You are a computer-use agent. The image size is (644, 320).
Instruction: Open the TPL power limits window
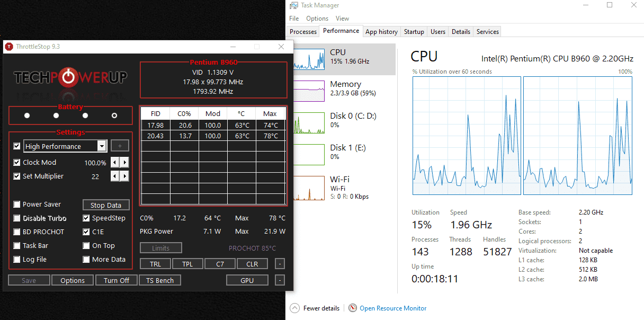click(187, 264)
